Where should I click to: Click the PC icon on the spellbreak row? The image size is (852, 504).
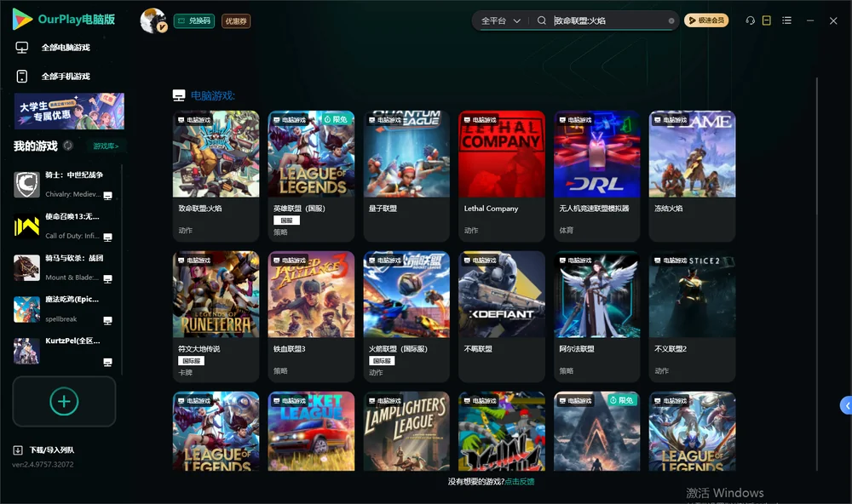(x=107, y=321)
